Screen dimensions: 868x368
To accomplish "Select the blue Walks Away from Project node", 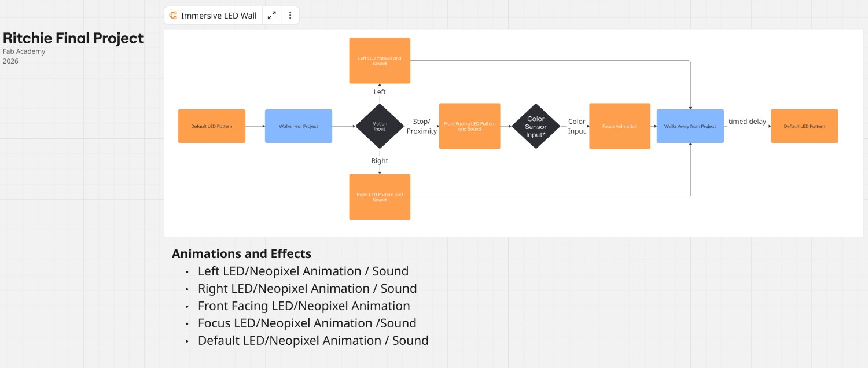I will (x=690, y=126).
